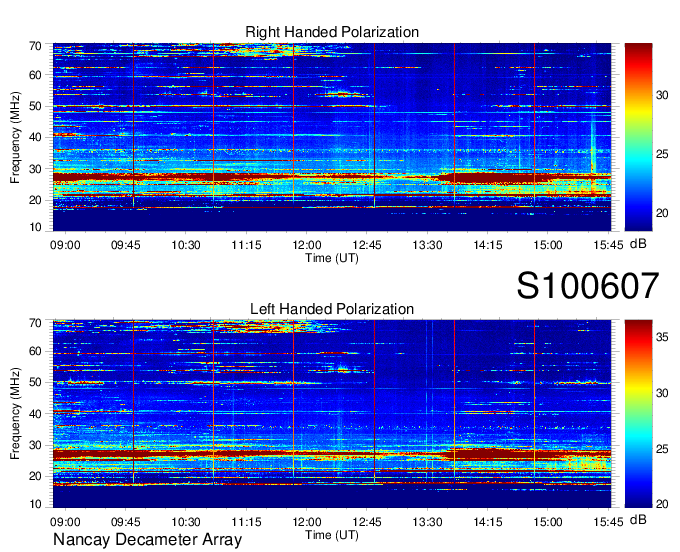The image size is (680, 552).
Task: Click the 15:00 tick on Right Handed time axis
Action: (x=548, y=245)
